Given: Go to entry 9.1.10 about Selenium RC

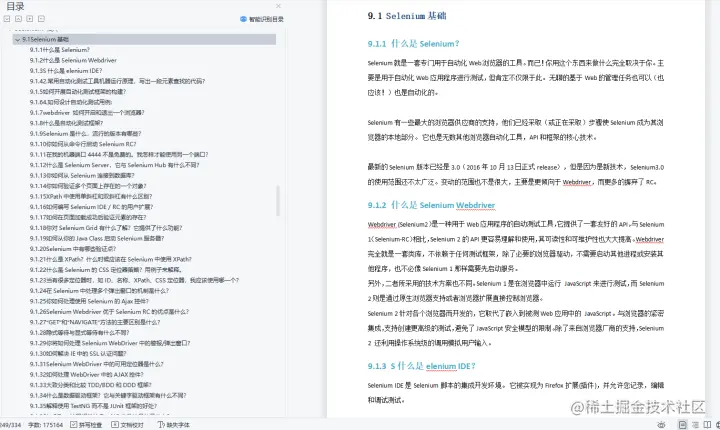Looking at the screenshot, I should tap(83, 144).
